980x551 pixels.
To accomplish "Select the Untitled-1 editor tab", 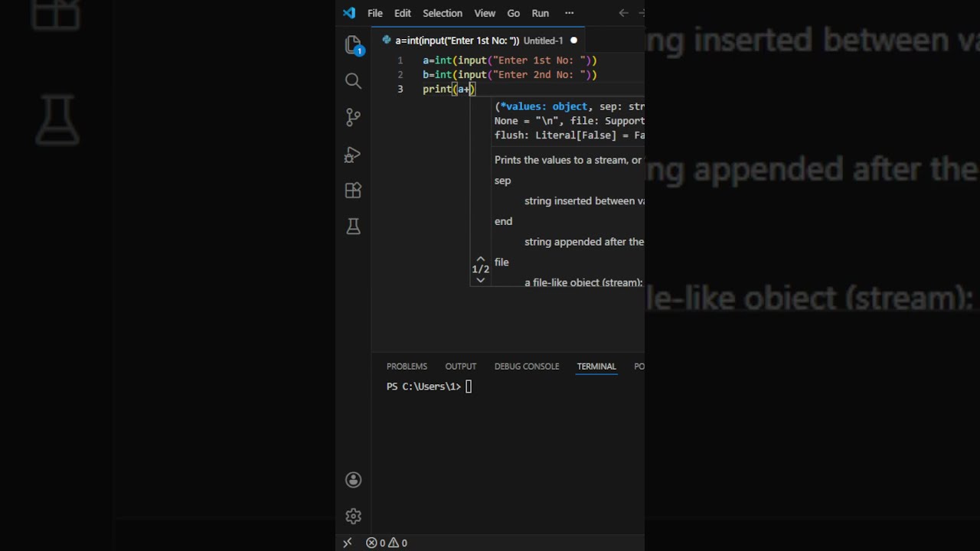I will point(479,41).
